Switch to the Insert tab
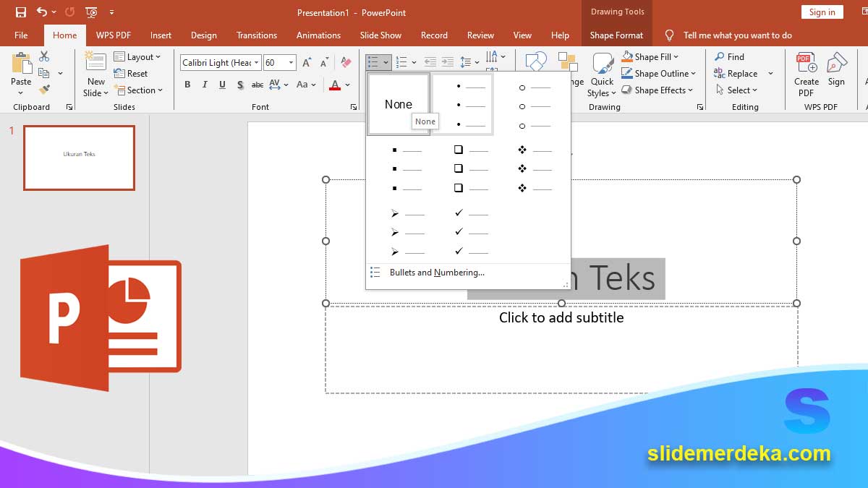The width and height of the screenshot is (868, 488). tap(161, 35)
